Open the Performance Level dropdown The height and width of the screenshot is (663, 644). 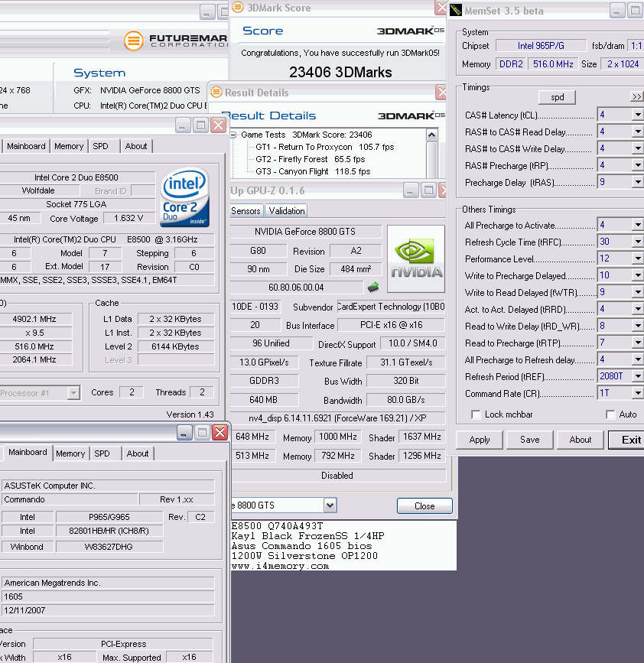click(637, 258)
